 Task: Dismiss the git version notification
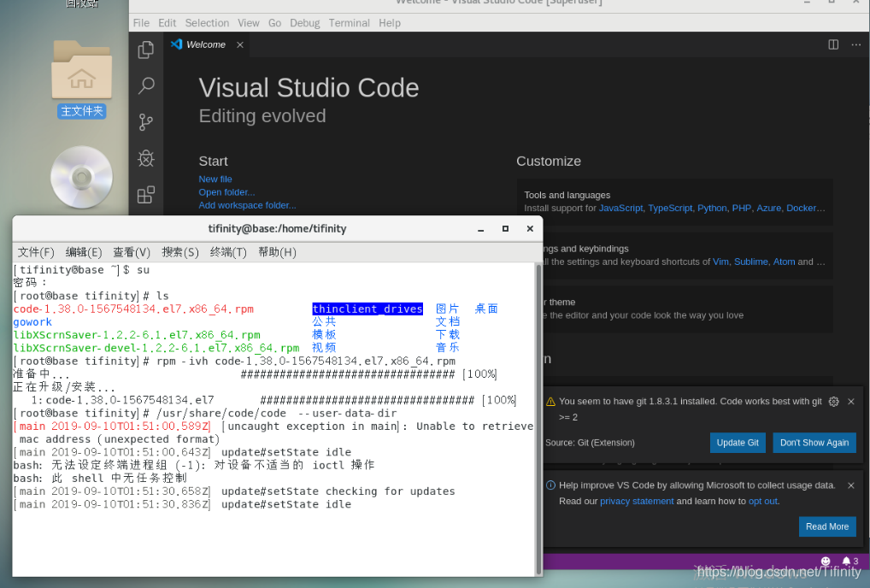[x=851, y=402]
